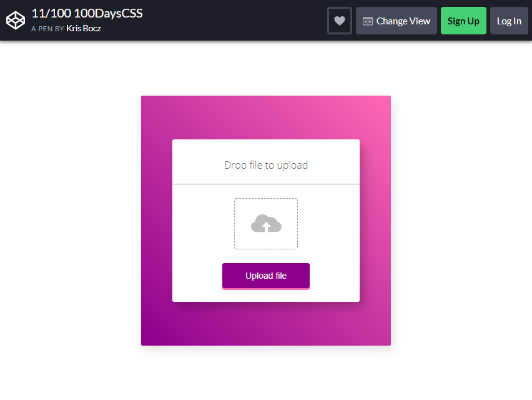This screenshot has width=532, height=400.
Task: Open author Kris Bocz profile link
Action: tap(84, 28)
